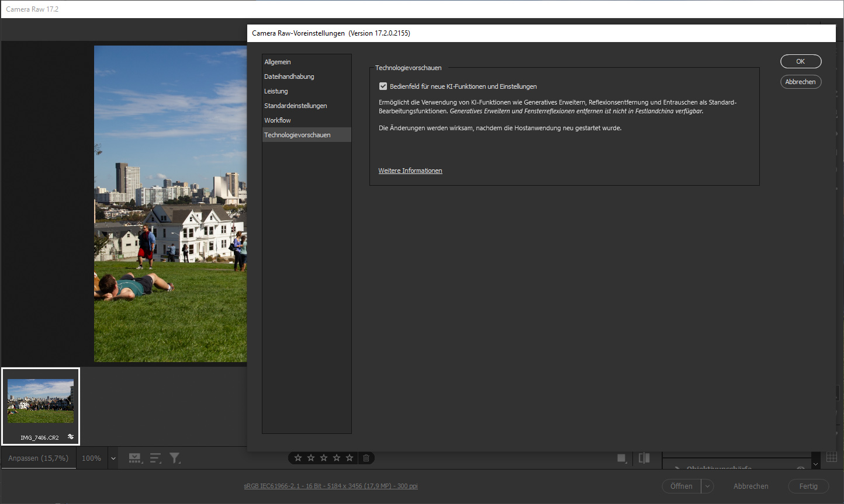Screen dimensions: 844x504
Task: Uncheck 'Bedienfeld für neue KI-Funktionen' checkbox
Action: tap(383, 86)
